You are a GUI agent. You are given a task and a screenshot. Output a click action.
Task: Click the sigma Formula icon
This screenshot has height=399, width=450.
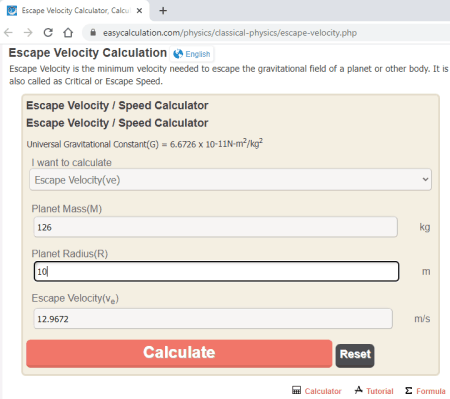[x=409, y=390]
